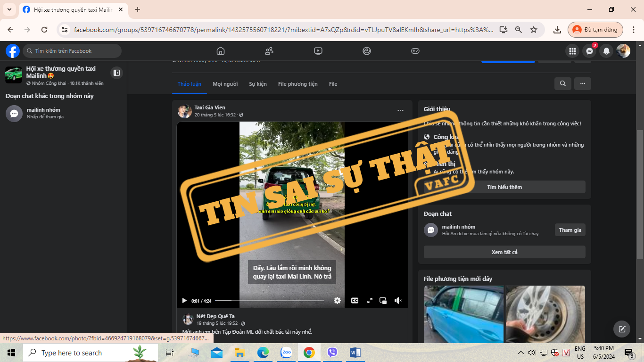Switch to Sự kiện tab
This screenshot has width=644, height=362.
(258, 84)
